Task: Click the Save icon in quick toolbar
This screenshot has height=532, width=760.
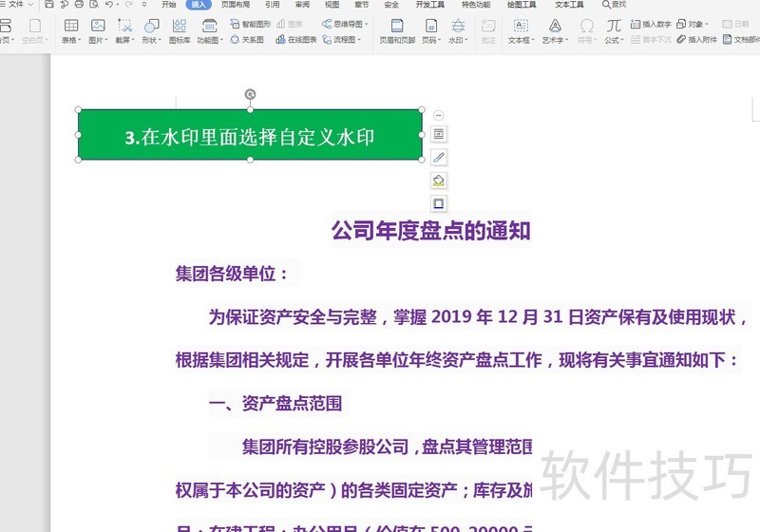Action: point(49,5)
